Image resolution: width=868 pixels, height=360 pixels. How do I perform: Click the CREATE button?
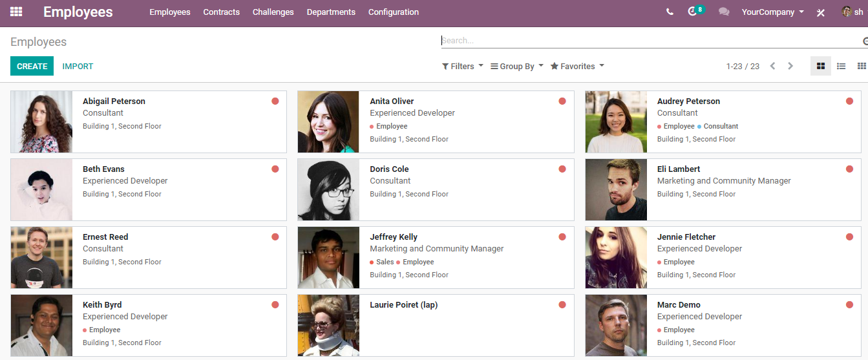(32, 66)
